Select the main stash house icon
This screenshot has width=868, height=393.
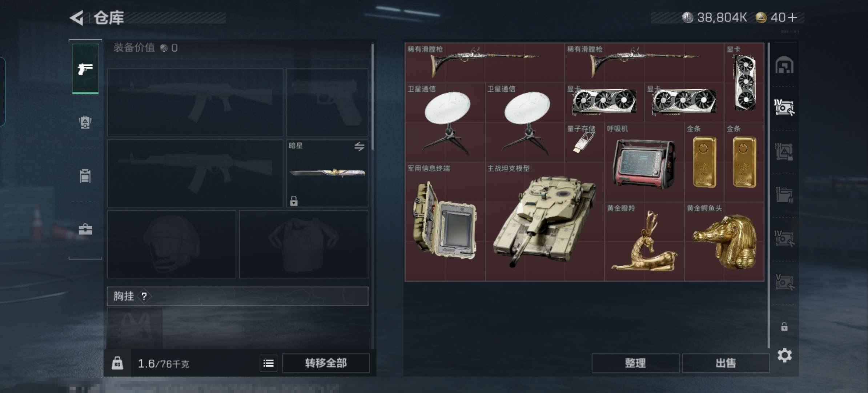(x=784, y=65)
